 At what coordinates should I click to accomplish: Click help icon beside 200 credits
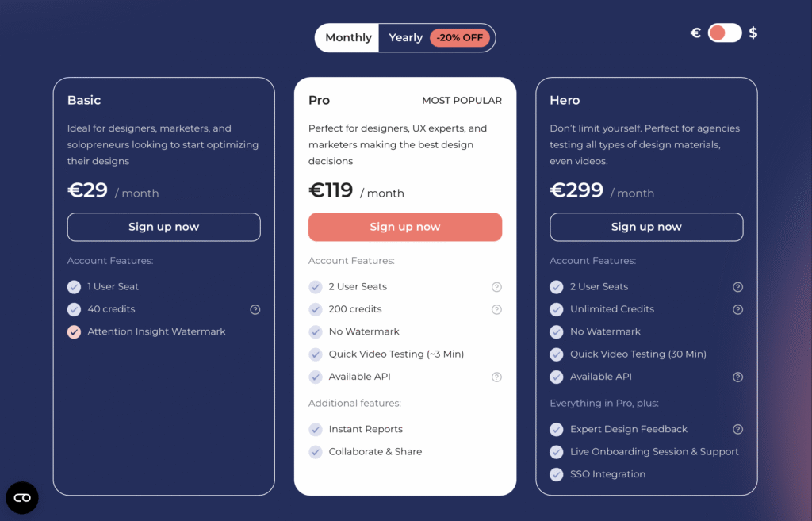tap(496, 309)
